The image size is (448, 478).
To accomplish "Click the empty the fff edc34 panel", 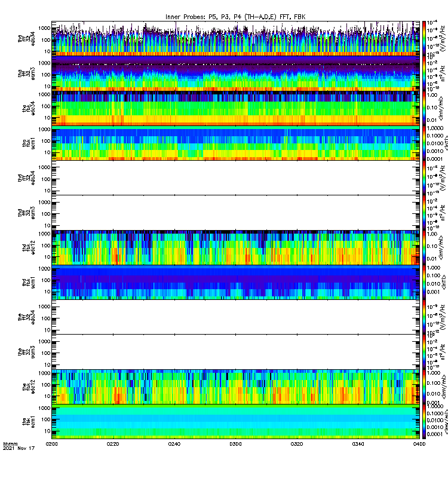I will click(235, 317).
